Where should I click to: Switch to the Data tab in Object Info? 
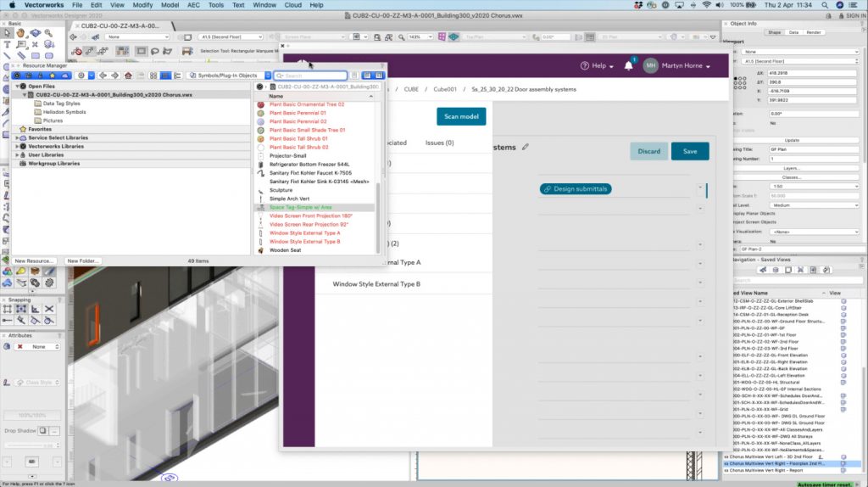[x=793, y=32]
